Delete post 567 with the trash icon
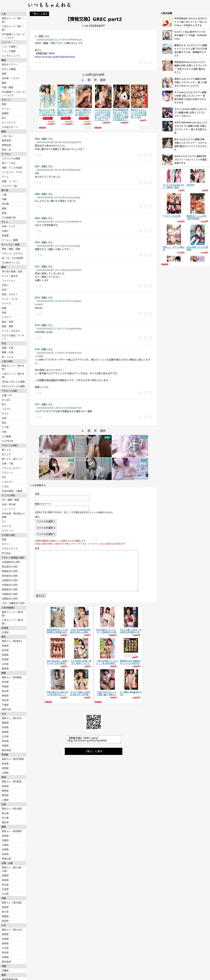This screenshot has width=210, height=980. point(145,183)
